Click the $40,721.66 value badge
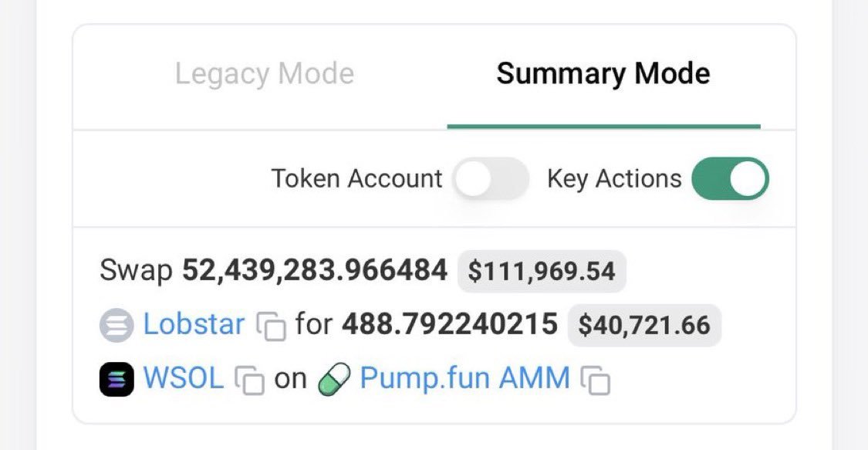Viewport: 868px width, 450px height. tap(644, 326)
